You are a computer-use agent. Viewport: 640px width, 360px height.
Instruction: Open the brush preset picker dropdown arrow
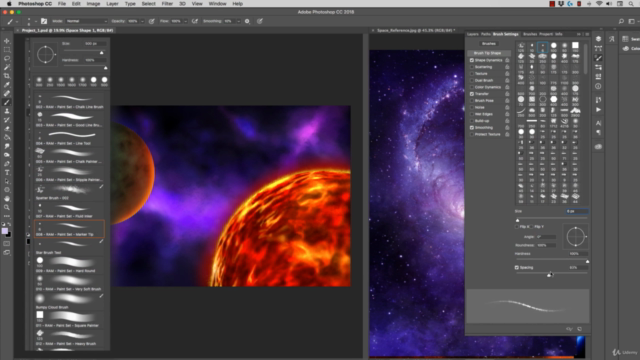[36, 21]
